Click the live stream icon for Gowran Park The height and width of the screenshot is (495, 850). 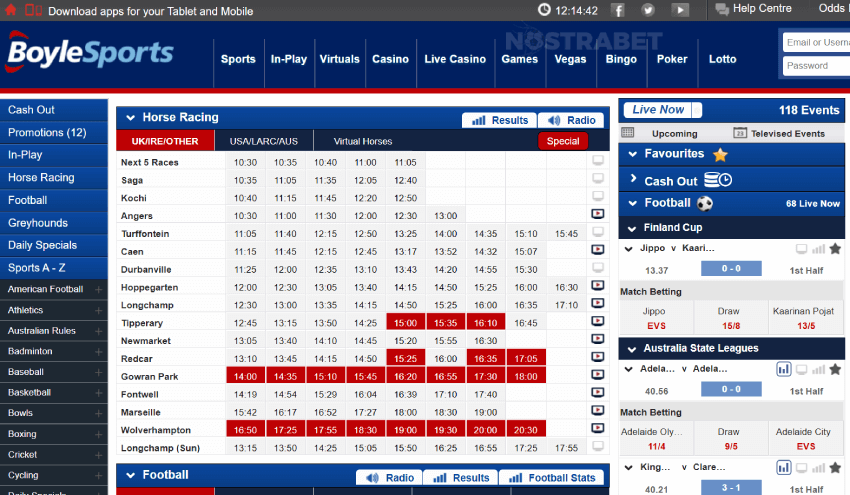[x=597, y=375]
